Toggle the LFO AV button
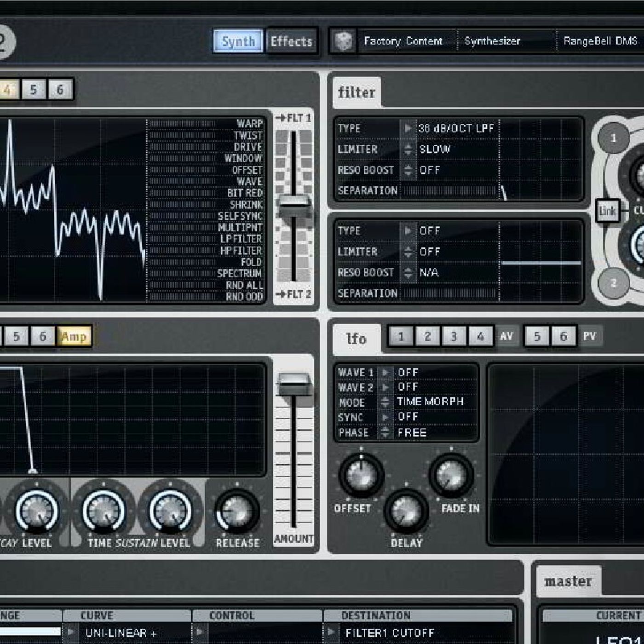 click(506, 336)
